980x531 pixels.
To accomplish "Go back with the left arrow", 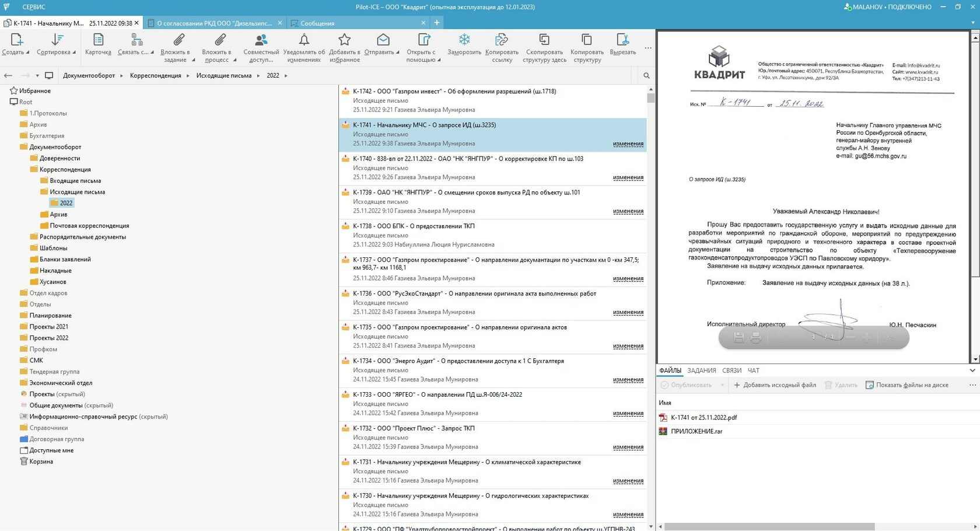I will [x=8, y=75].
